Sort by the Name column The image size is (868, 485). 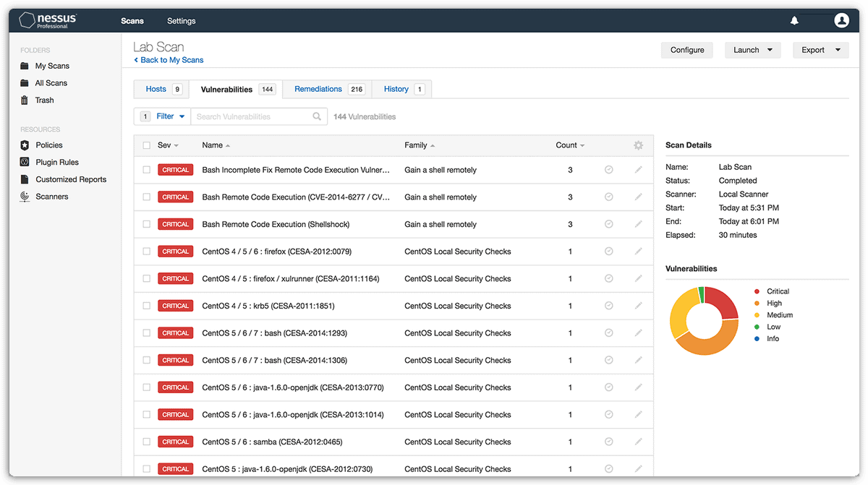[x=216, y=145]
